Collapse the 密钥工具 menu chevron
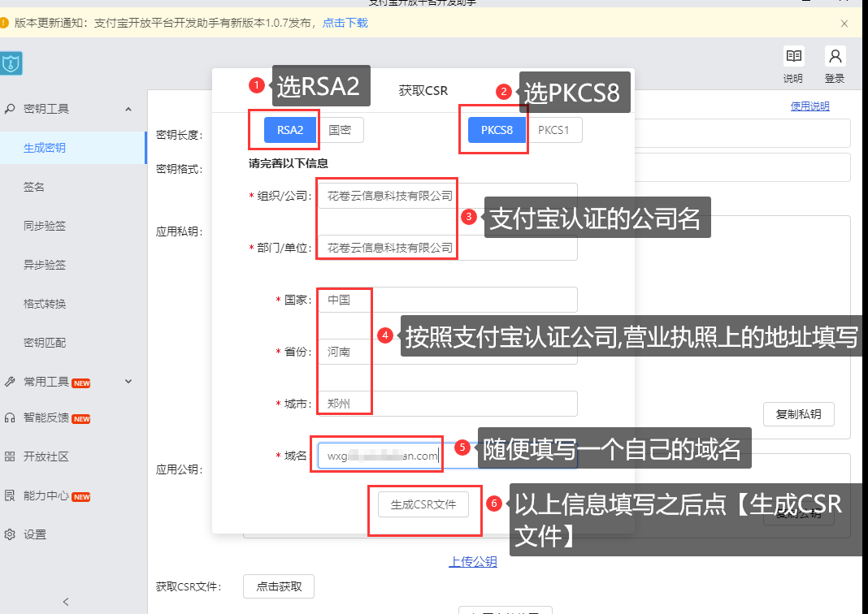Image resolution: width=868 pixels, height=614 pixels. tap(128, 109)
